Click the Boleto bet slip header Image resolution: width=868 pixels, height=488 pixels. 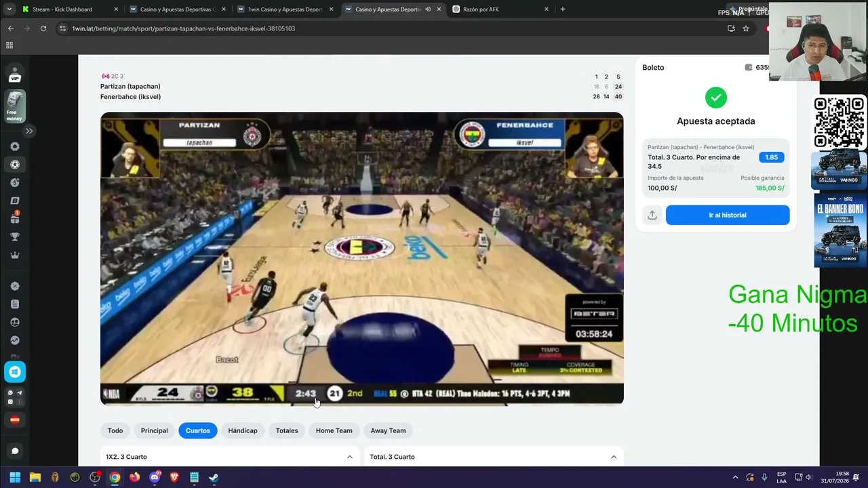click(x=654, y=67)
